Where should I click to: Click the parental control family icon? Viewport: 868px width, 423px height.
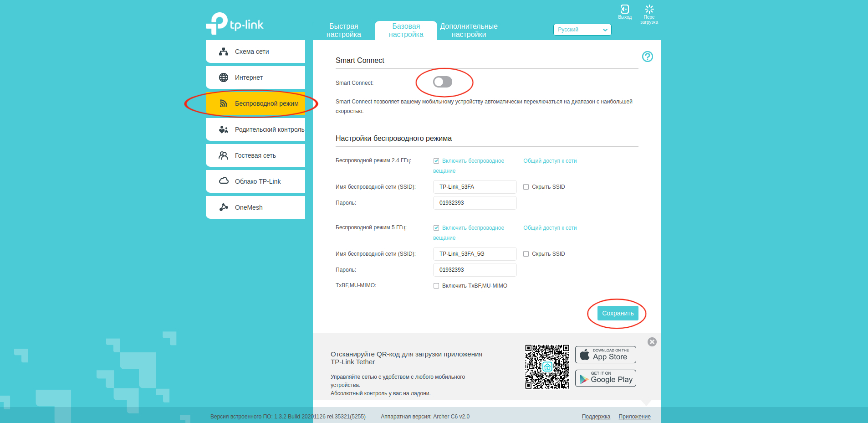coord(224,129)
